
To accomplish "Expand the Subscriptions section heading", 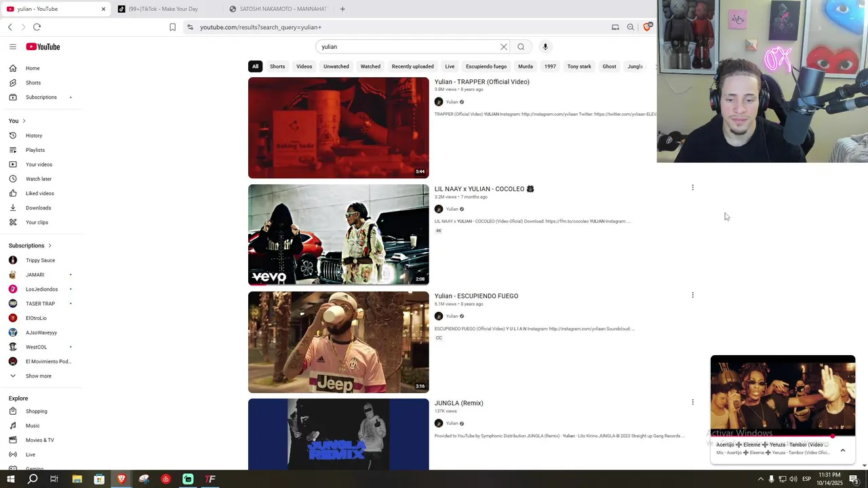I will tap(30, 245).
